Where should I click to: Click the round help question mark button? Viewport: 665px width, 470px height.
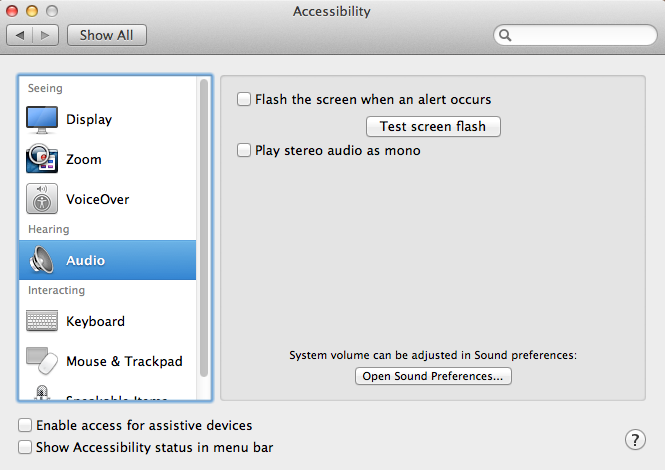point(635,440)
